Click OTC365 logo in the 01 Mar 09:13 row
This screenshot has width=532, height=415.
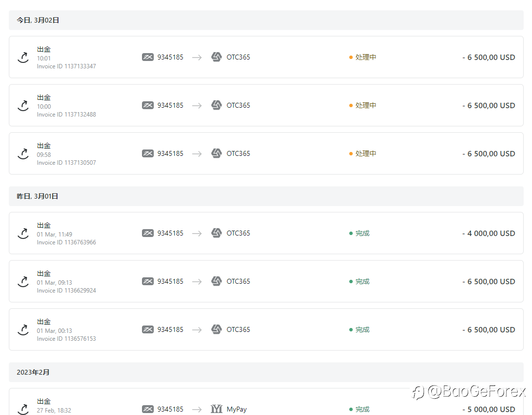[217, 281]
